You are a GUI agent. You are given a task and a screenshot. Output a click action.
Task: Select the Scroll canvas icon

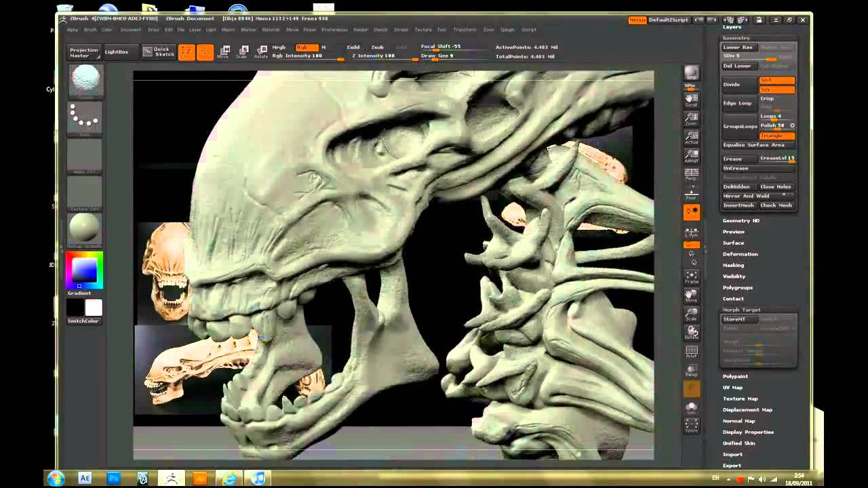(x=691, y=100)
